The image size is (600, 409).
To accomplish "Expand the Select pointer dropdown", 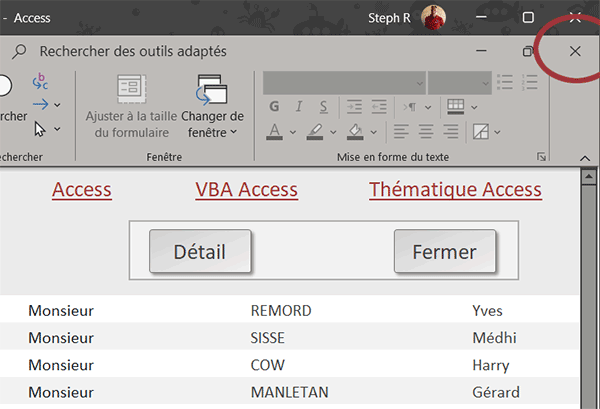I will click(x=57, y=129).
